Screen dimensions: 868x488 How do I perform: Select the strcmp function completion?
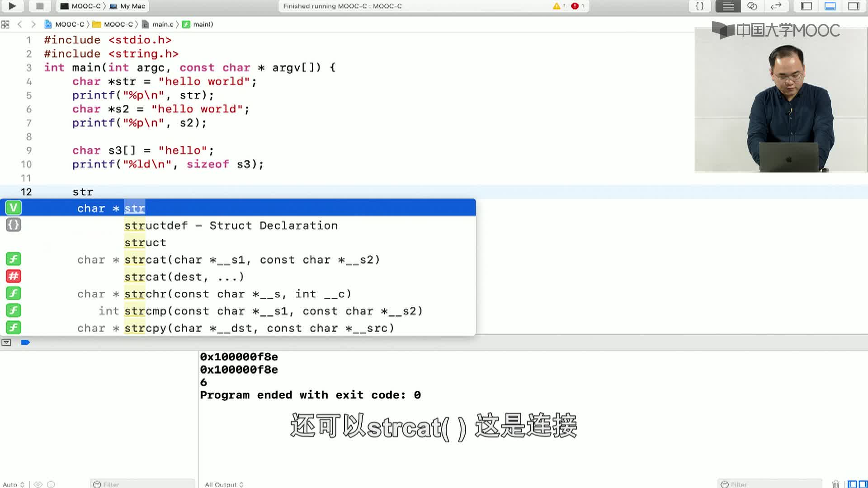(x=238, y=311)
